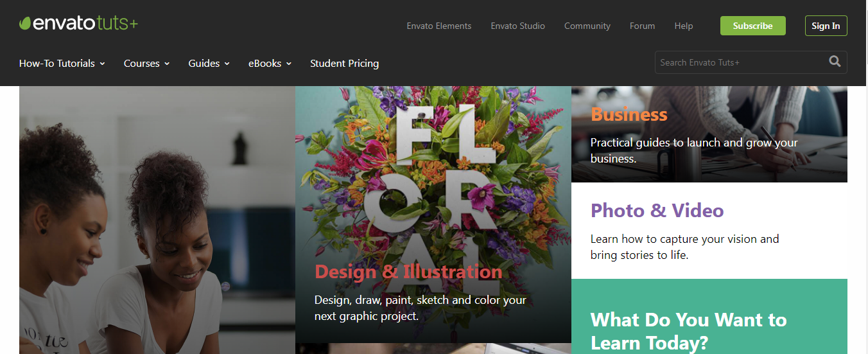The height and width of the screenshot is (354, 868).
Task: Go to the Forum page
Action: 642,26
